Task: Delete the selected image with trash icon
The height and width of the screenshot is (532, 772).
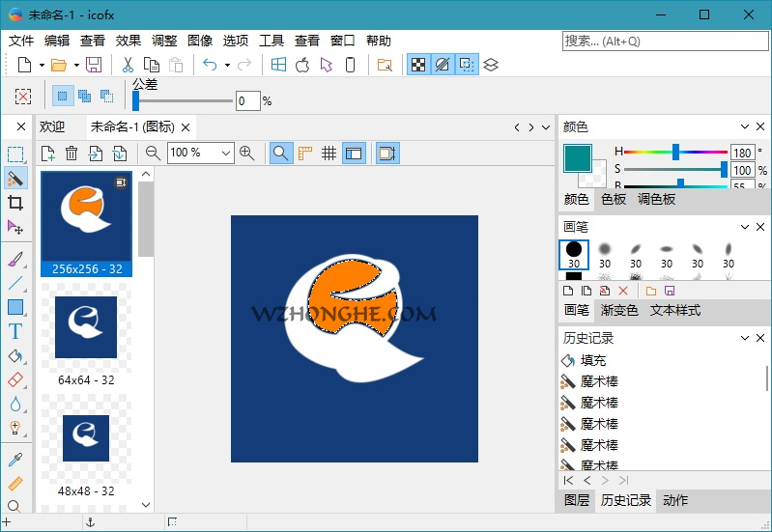Action: coord(71,153)
